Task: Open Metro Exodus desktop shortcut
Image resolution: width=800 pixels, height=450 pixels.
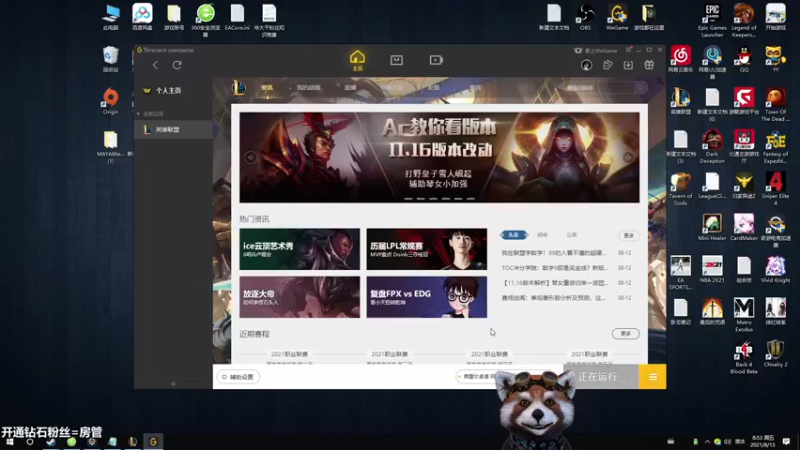Action: [x=744, y=315]
